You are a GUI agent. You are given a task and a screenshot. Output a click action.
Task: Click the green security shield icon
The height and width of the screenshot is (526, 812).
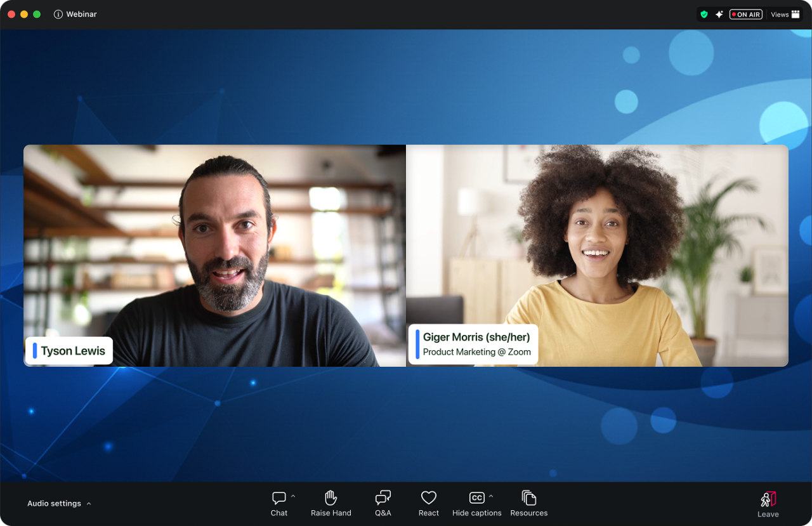(704, 15)
